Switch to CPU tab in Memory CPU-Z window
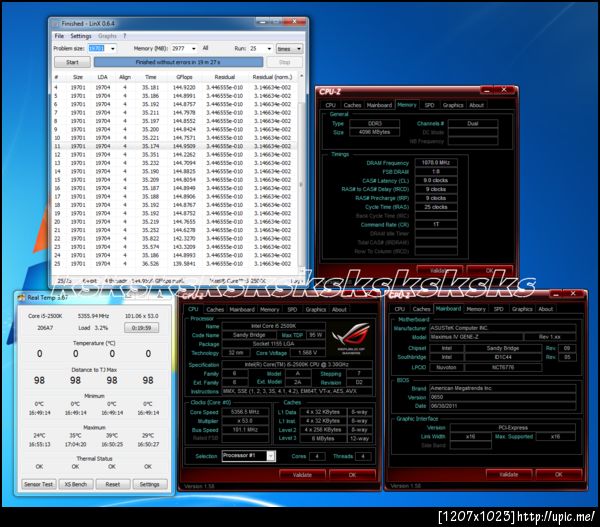 pyautogui.click(x=330, y=105)
